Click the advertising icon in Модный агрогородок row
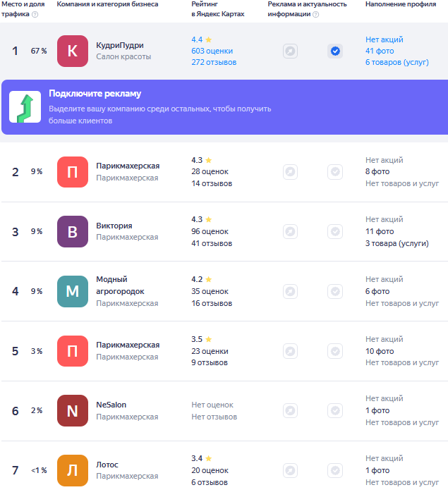The image size is (448, 497). (x=290, y=291)
